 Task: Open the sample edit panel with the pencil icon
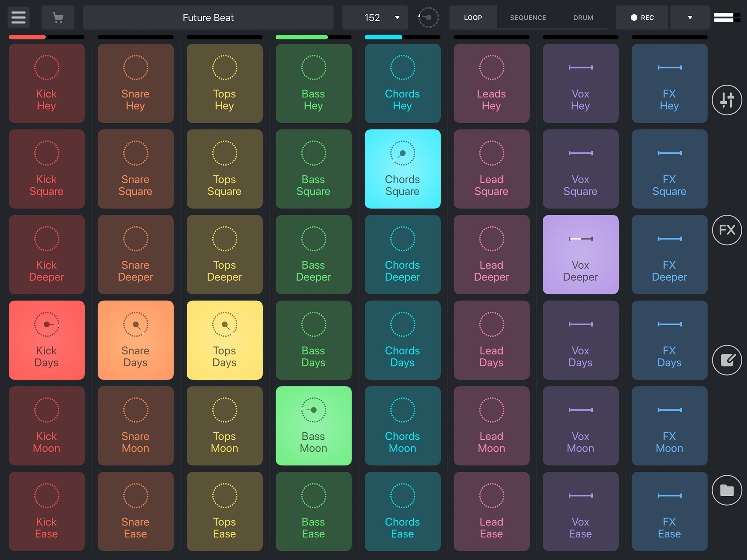pyautogui.click(x=727, y=360)
